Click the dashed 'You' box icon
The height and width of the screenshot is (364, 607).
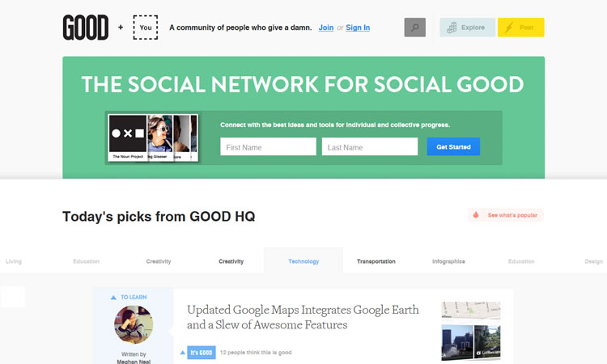146,28
